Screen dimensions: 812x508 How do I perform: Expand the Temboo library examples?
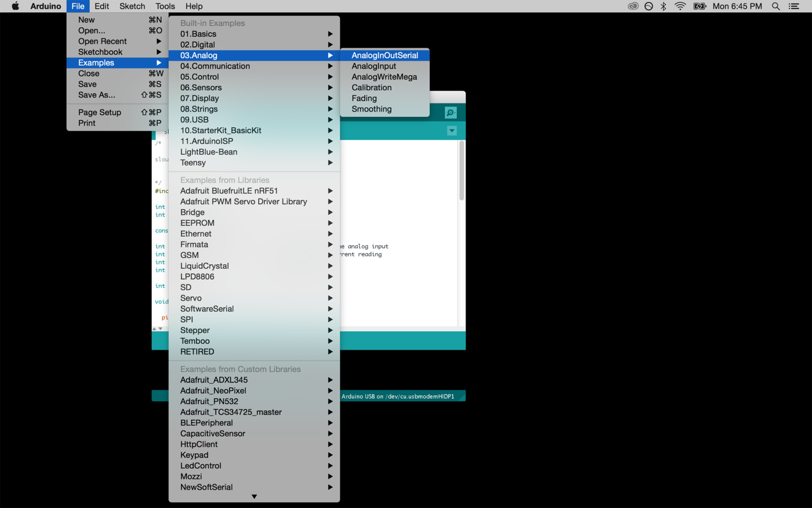pos(254,341)
